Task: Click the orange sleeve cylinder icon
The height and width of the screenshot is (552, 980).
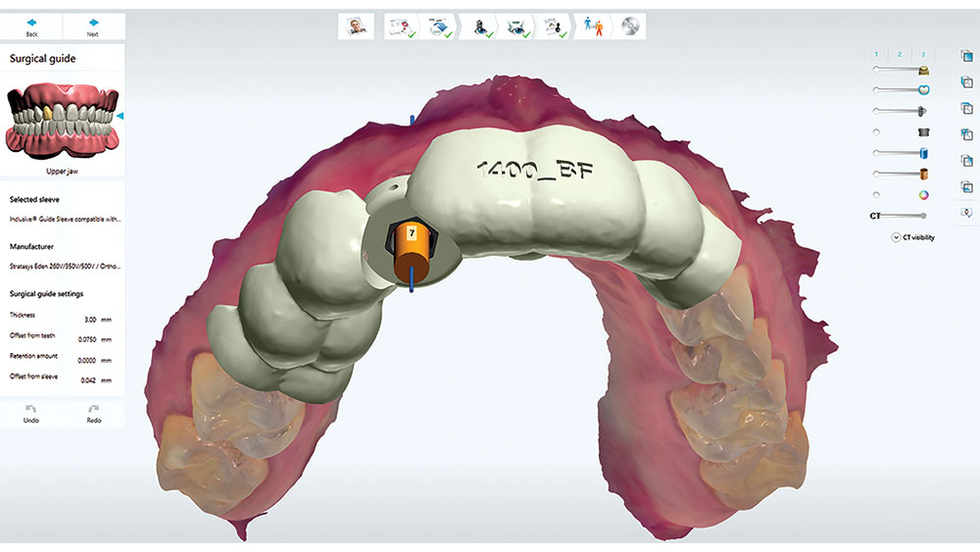Action: click(x=924, y=174)
